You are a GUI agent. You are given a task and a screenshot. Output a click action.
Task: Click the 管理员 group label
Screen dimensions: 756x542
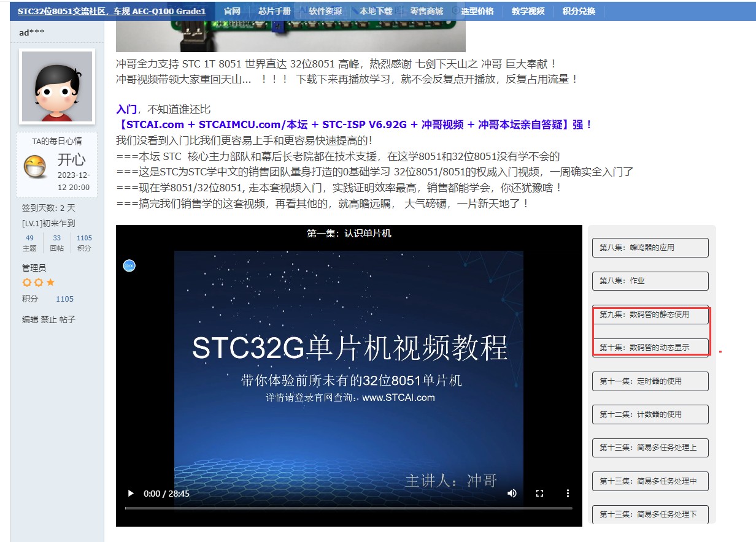(34, 268)
